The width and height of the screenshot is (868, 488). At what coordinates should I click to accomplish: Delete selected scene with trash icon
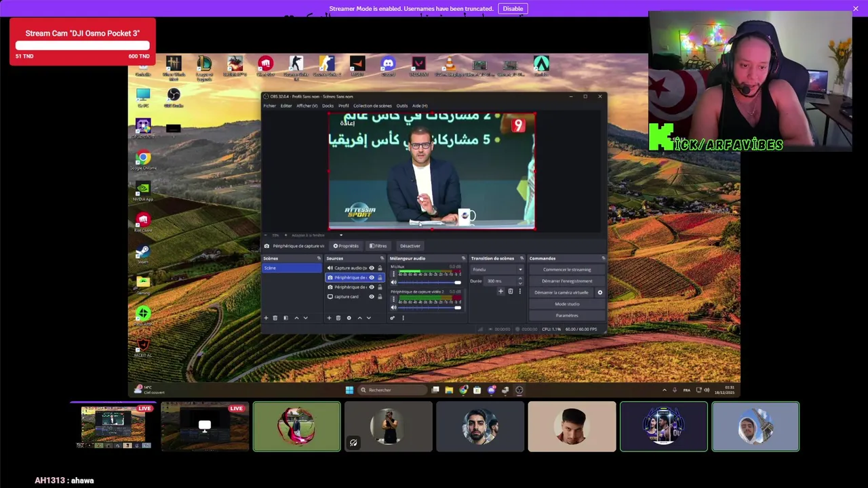tap(275, 318)
